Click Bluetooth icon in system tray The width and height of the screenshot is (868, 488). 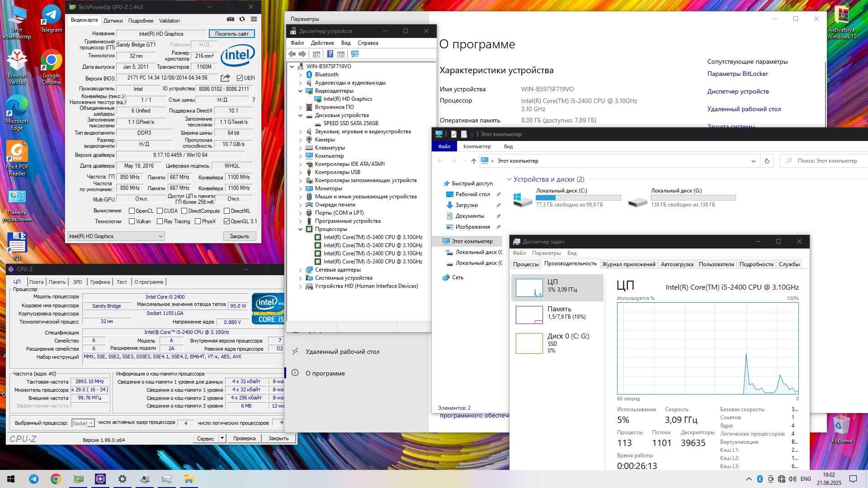pyautogui.click(x=760, y=479)
